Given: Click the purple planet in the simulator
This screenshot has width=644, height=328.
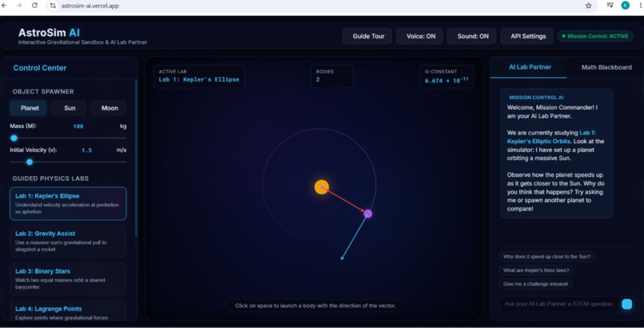Looking at the screenshot, I should 368,214.
